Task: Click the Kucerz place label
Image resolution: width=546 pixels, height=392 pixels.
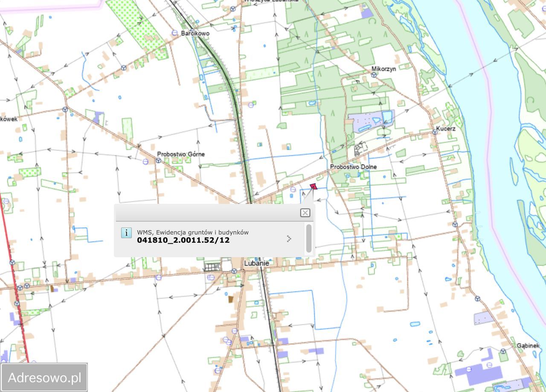Action: click(x=446, y=128)
